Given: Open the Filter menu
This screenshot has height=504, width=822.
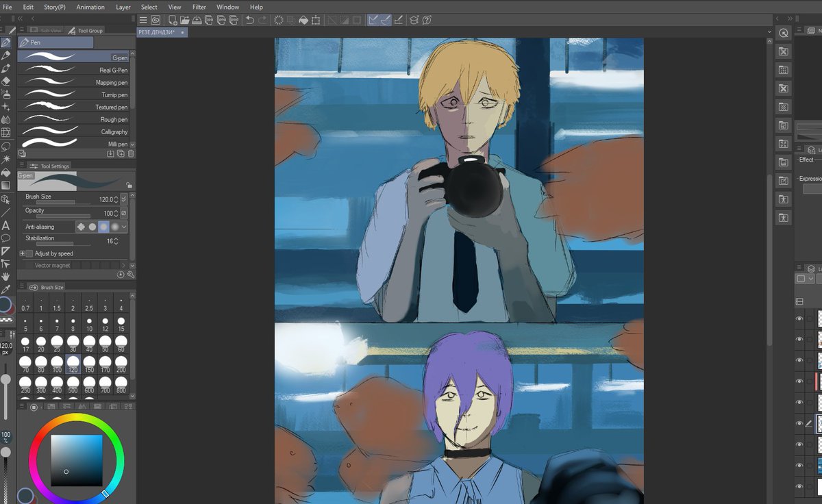Looking at the screenshot, I should pos(199,7).
